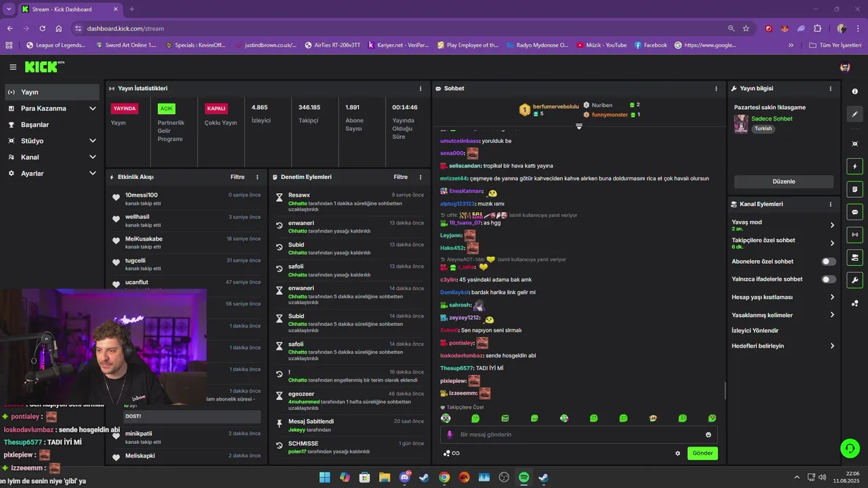868x488 pixels.
Task: Click the collapse arrow below the chat leaderboard
Action: coord(579,126)
